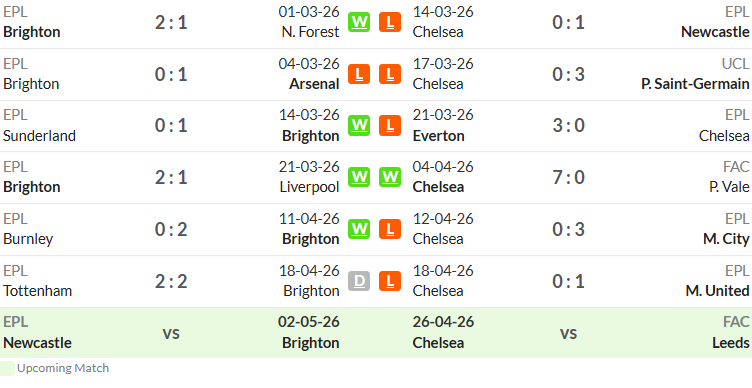The width and height of the screenshot is (752, 388).
Task: Select the Sunderland team name
Action: pos(39,136)
